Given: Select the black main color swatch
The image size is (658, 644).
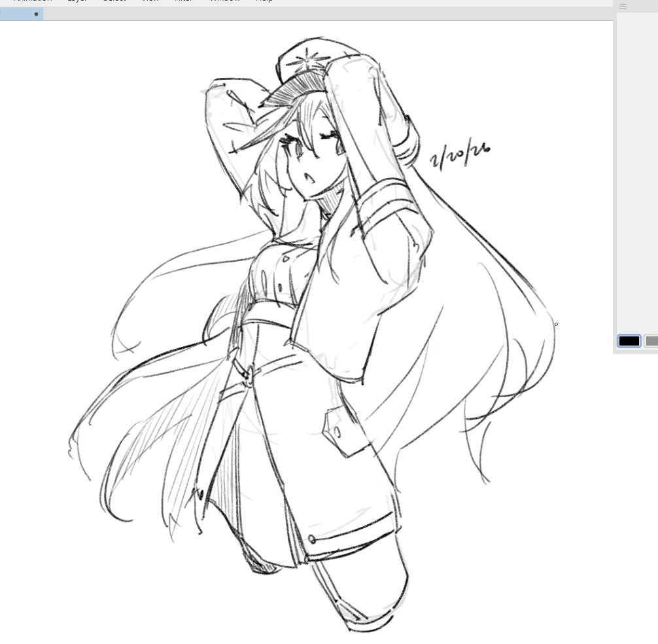Looking at the screenshot, I should point(629,341).
